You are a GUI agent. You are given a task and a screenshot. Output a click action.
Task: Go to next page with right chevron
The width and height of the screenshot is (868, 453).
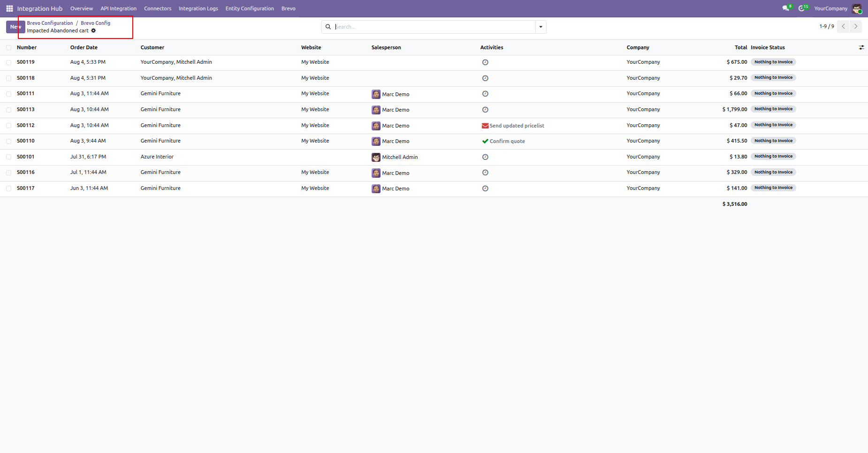pyautogui.click(x=856, y=26)
